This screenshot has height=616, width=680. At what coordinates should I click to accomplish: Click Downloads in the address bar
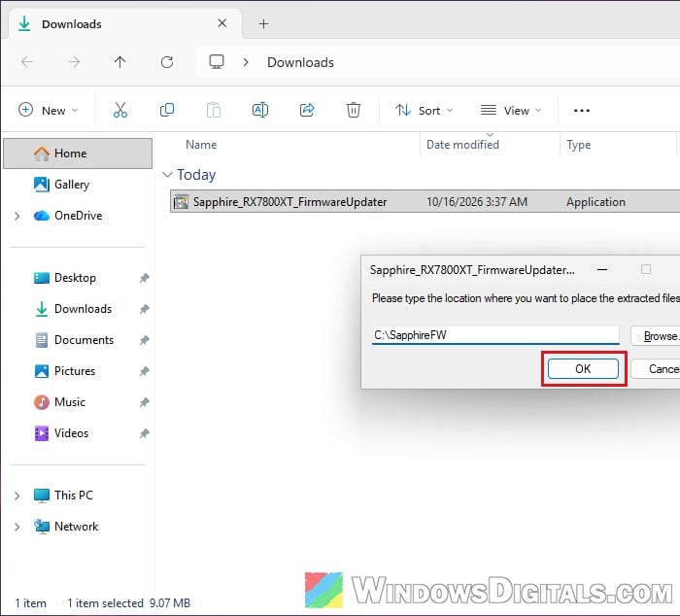pyautogui.click(x=300, y=62)
